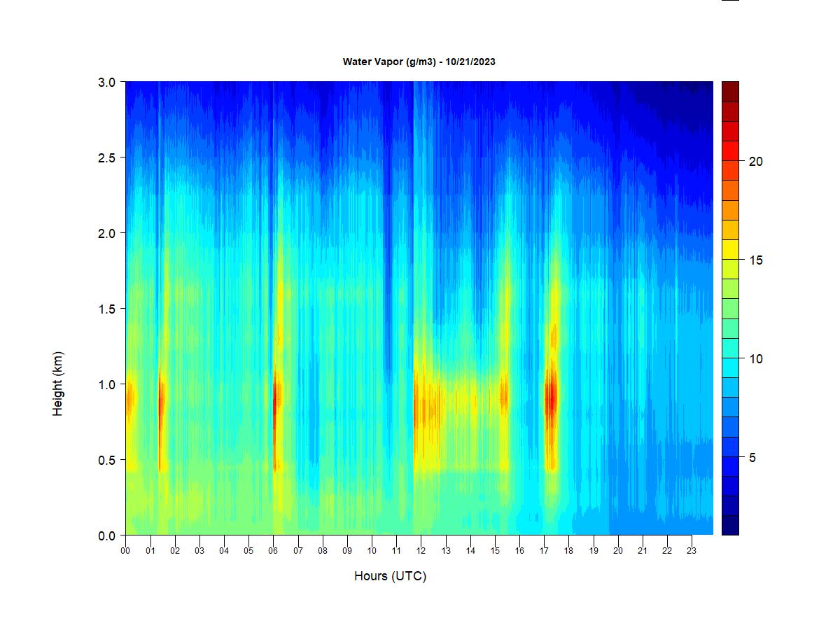840x630 pixels.
Task: Click the red vapor spike at 06 UTC
Action: pos(275,395)
